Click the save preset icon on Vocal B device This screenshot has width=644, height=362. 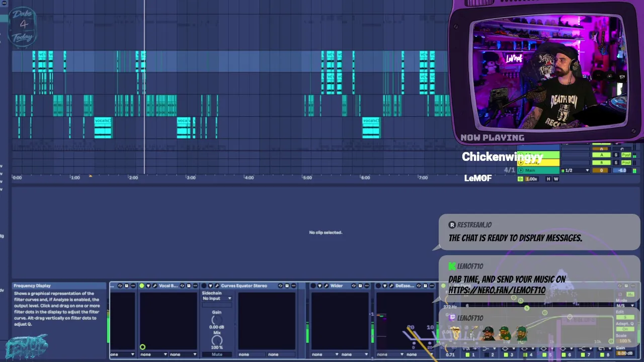click(x=189, y=286)
